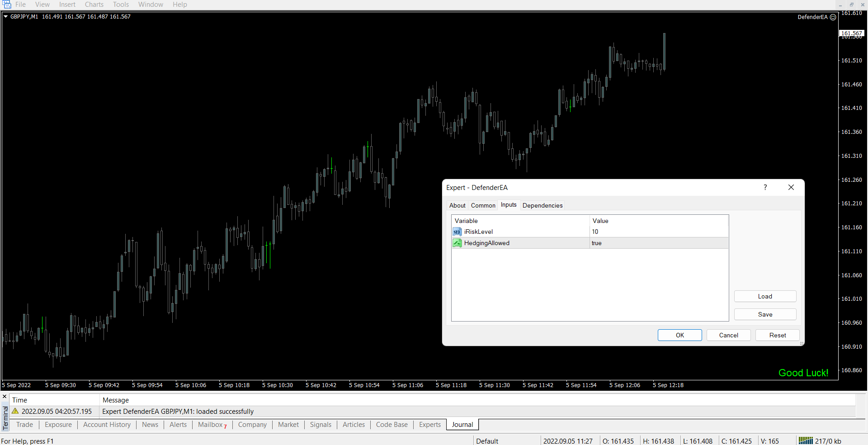
Task: Click the iRiskLevel integer variable icon
Action: point(457,232)
